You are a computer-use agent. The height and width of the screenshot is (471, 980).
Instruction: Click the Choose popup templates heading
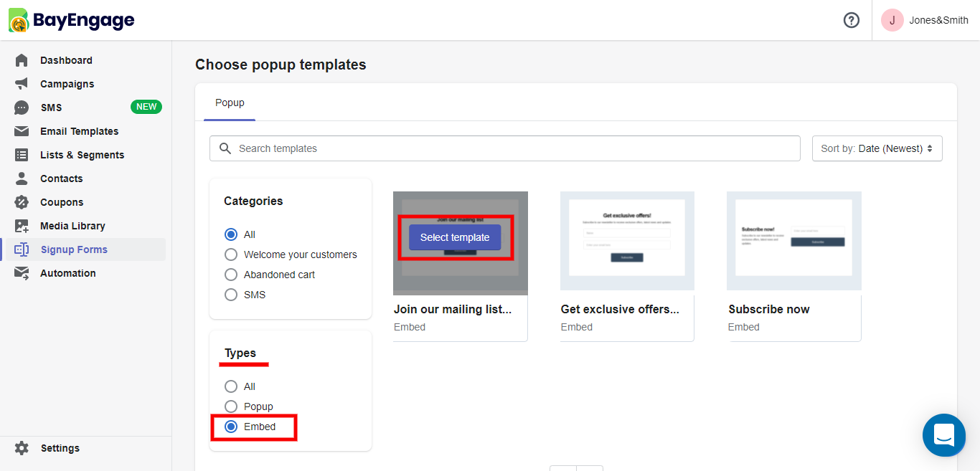281,65
